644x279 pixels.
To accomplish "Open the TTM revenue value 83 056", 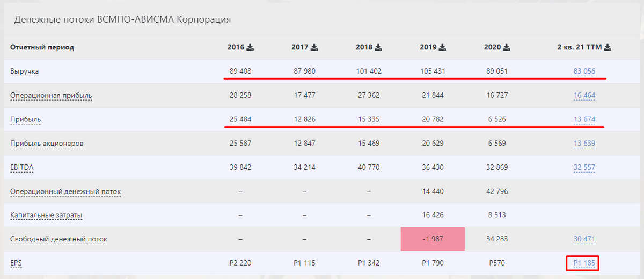I will (584, 71).
